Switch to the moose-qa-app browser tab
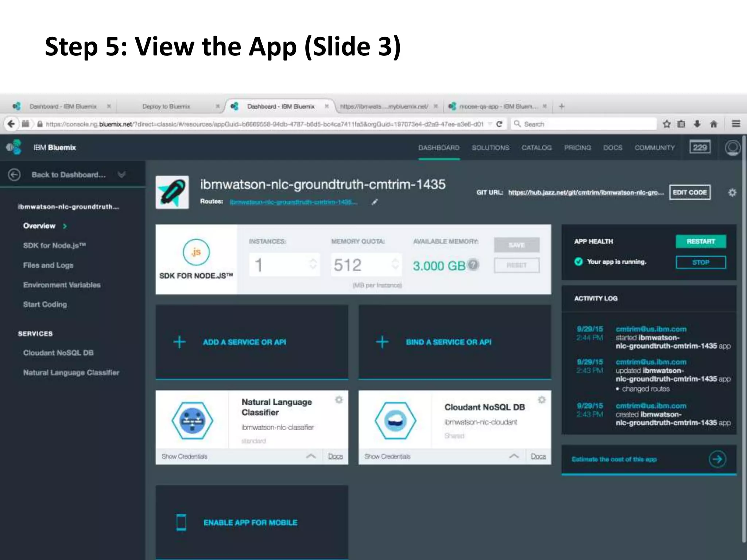Image resolution: width=747 pixels, height=560 pixels. pyautogui.click(x=498, y=106)
